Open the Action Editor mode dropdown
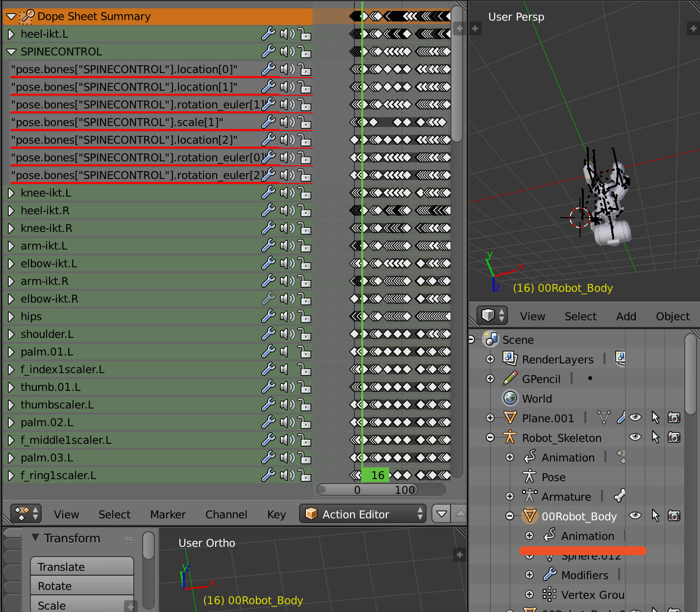700x612 pixels. pyautogui.click(x=363, y=514)
